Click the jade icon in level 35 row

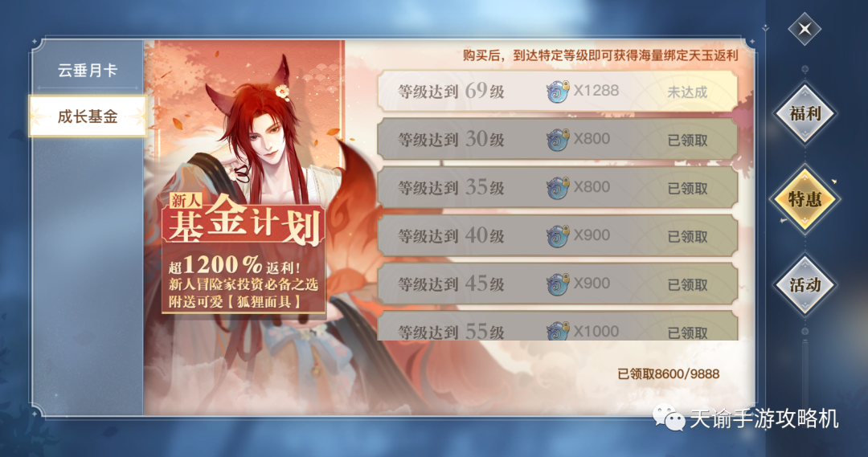tap(558, 188)
